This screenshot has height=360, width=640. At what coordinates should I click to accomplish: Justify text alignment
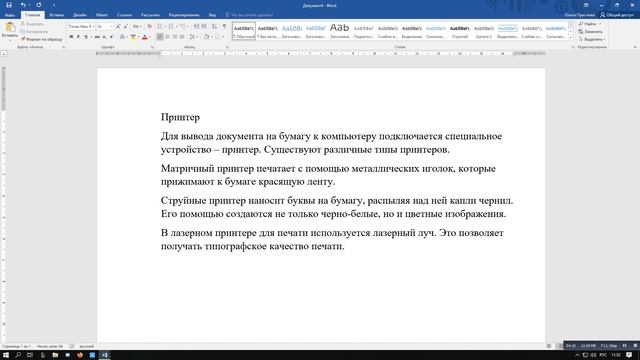[182, 37]
